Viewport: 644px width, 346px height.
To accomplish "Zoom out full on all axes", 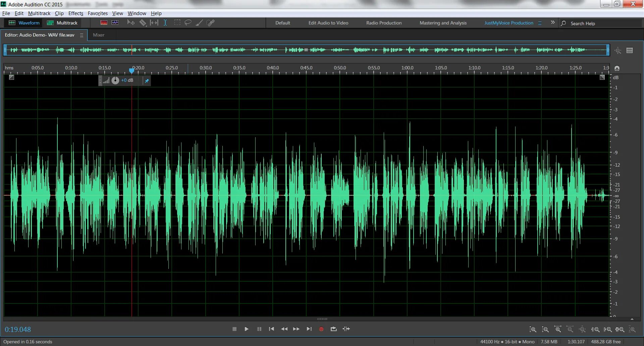I will coord(582,329).
